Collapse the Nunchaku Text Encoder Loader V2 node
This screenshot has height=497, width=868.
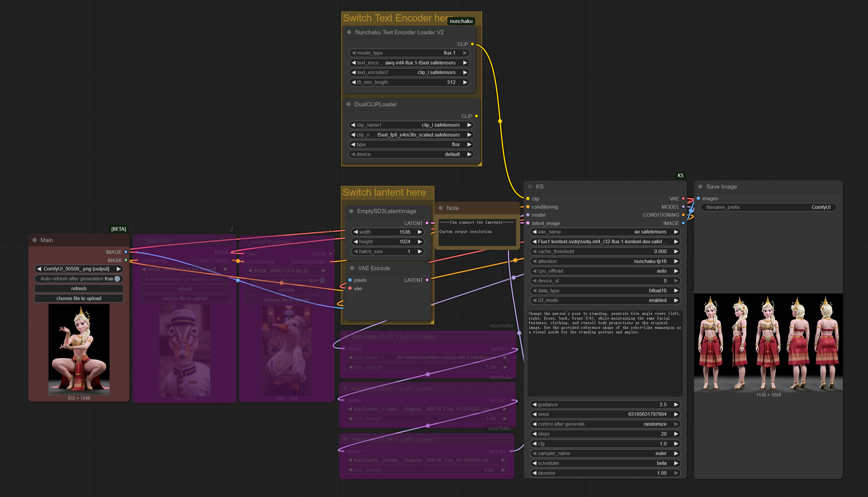coord(349,32)
